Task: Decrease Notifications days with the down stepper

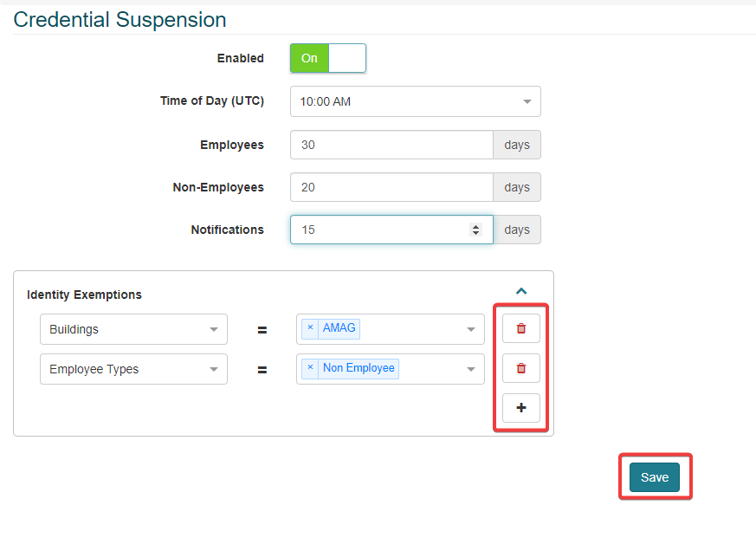Action: (475, 233)
